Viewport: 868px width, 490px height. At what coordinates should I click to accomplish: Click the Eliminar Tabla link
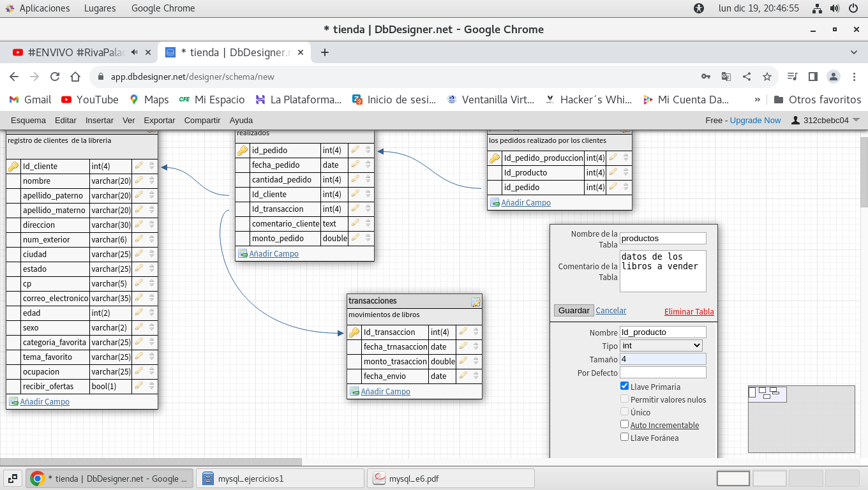point(689,312)
